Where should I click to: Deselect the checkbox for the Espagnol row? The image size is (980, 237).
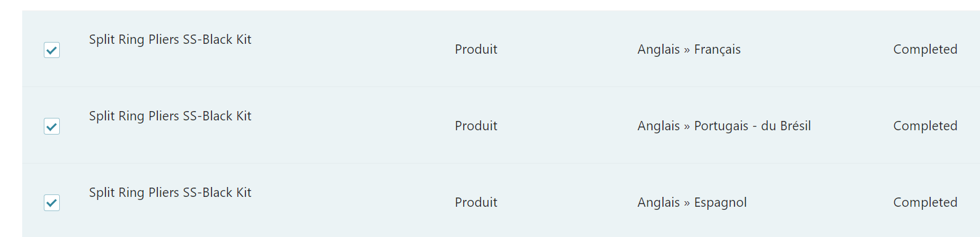52,202
